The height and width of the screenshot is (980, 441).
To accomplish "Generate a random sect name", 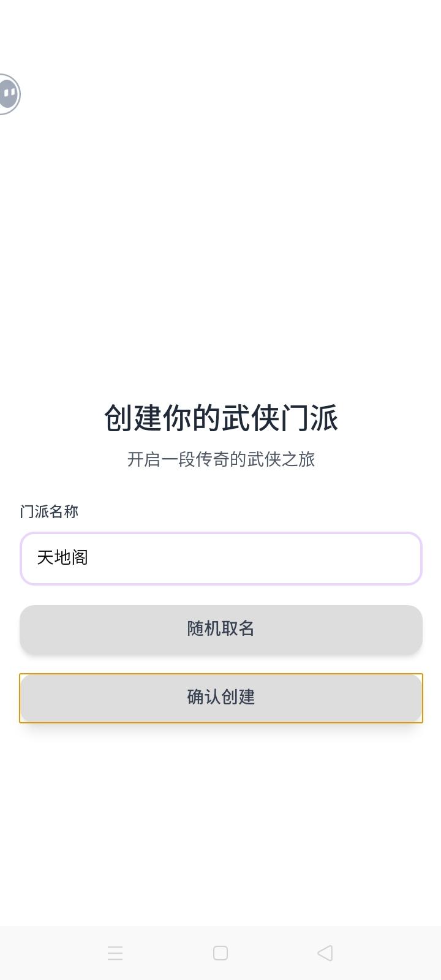I will point(221,629).
